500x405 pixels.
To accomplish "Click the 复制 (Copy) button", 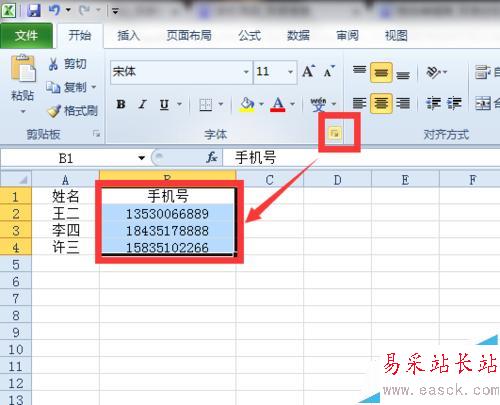I will point(66,87).
